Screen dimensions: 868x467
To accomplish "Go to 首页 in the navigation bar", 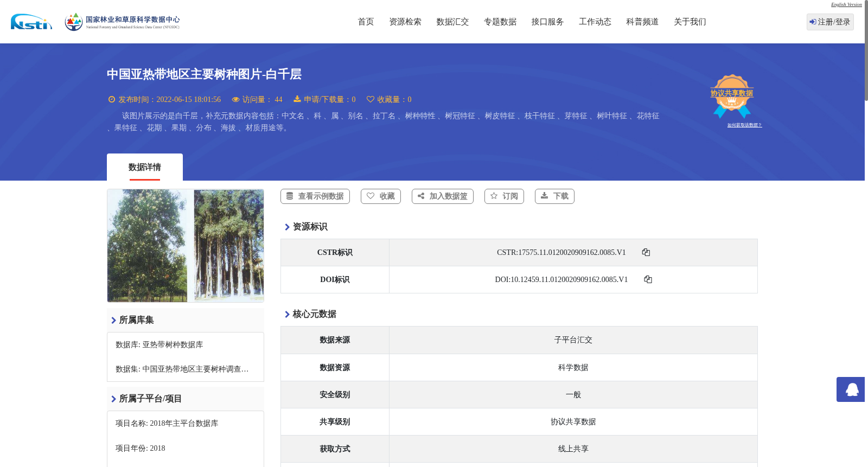I will click(x=366, y=22).
